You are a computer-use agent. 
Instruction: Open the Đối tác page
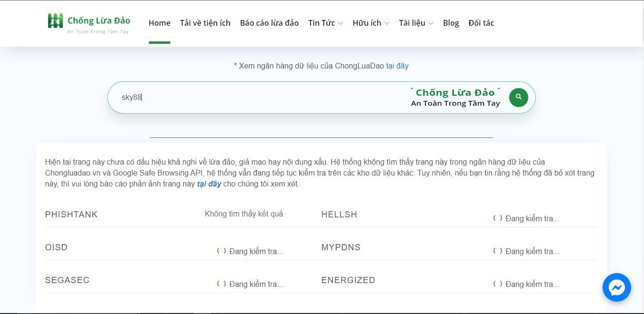pos(481,23)
